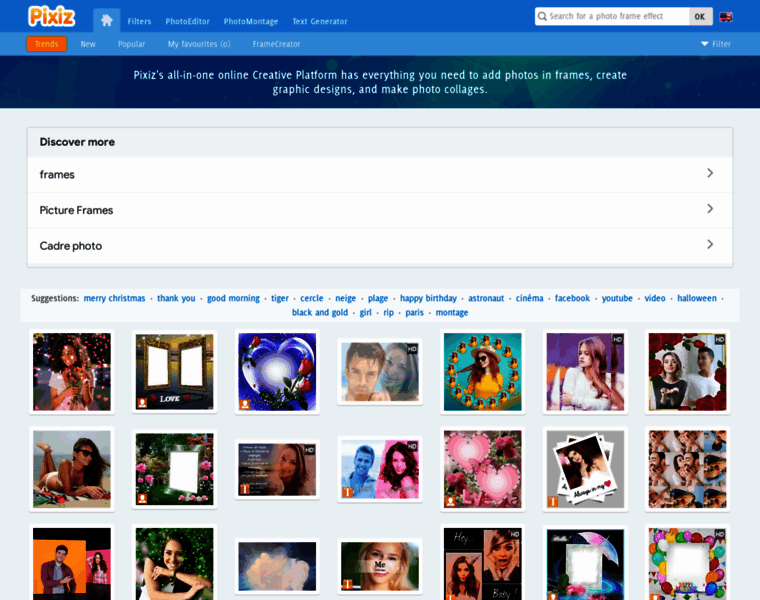760x600 pixels.
Task: Open the Filters menu
Action: (x=139, y=21)
